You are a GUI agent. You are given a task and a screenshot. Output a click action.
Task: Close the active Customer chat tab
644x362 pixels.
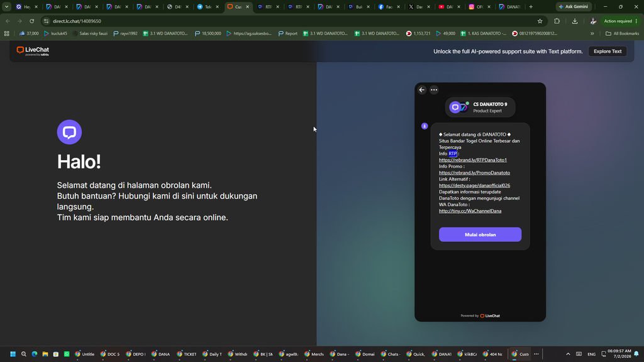point(248,6)
